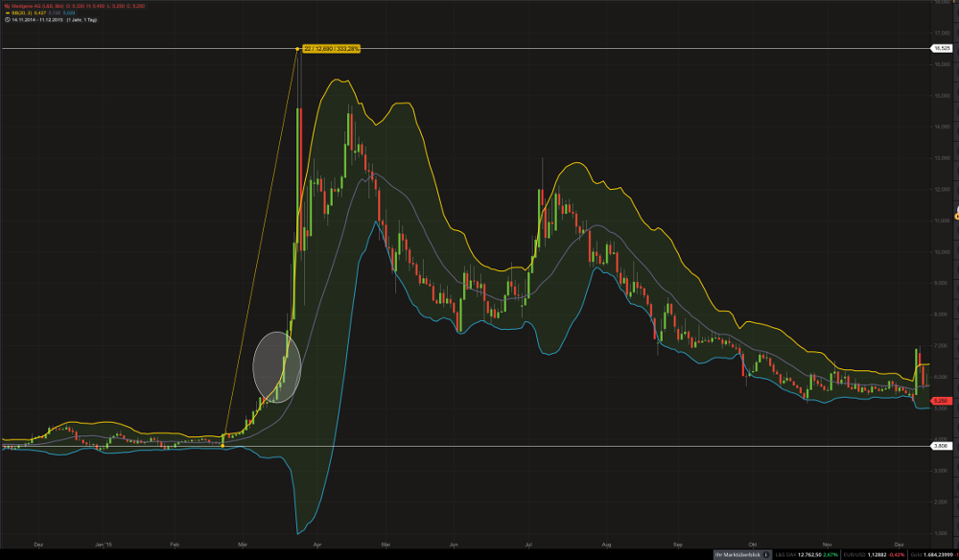Select the grey ellipse drawing on the chart
The height and width of the screenshot is (560, 959).
277,367
